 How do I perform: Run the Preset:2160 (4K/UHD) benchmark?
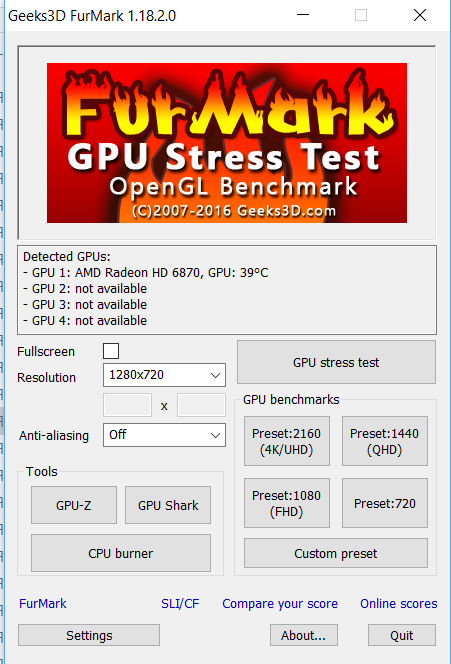tap(287, 441)
